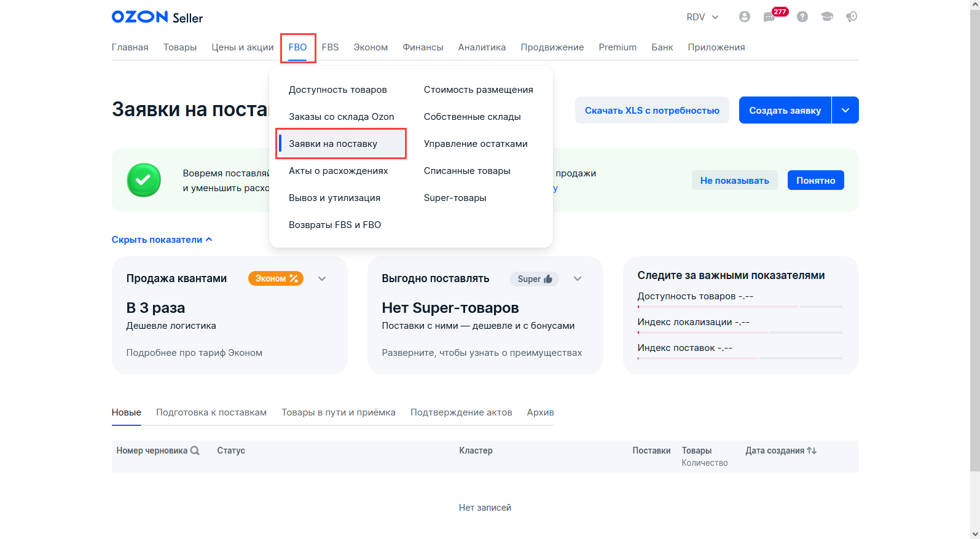The height and width of the screenshot is (539, 980).
Task: Open the megaphone announcements icon
Action: tap(852, 17)
